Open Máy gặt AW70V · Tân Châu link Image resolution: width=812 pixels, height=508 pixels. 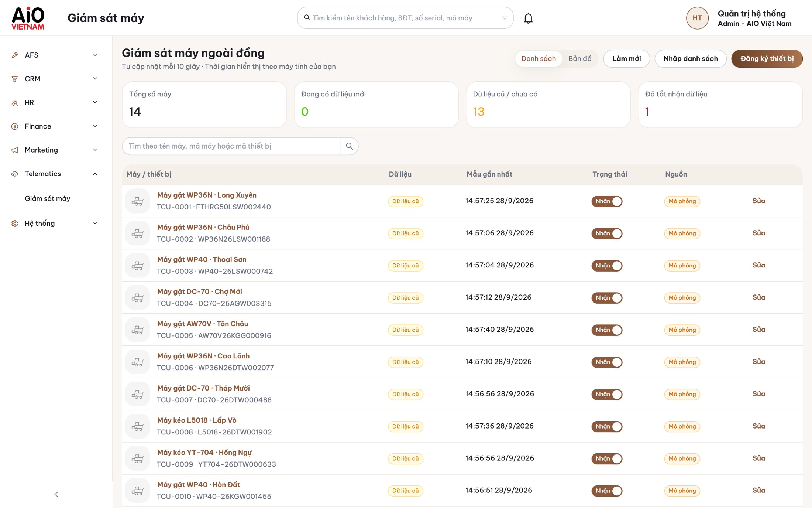(203, 324)
